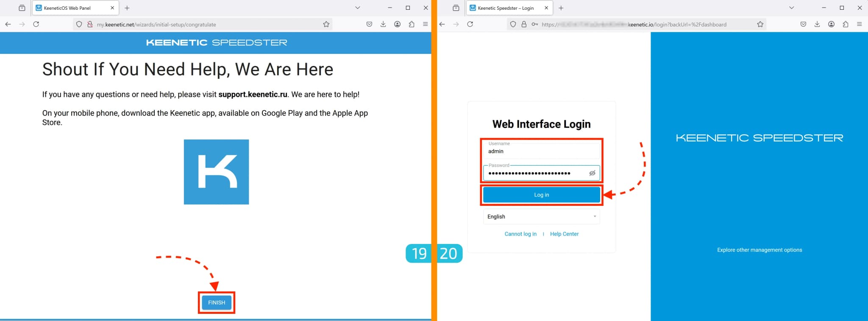Open the Help Center link
This screenshot has height=321, width=868.
[564, 234]
